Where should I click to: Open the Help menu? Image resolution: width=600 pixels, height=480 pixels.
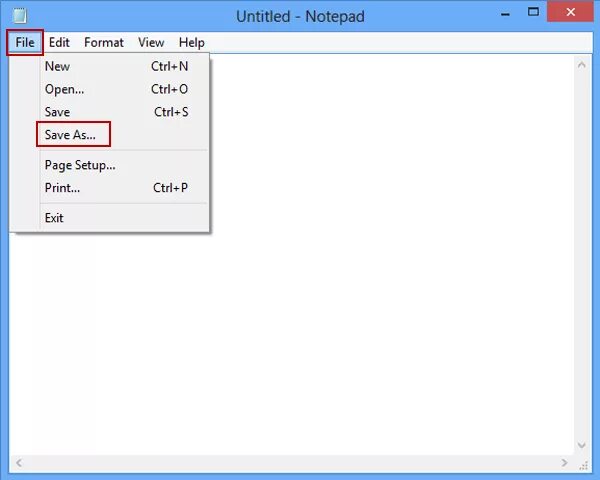(191, 42)
